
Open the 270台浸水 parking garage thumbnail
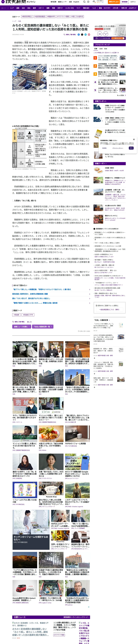25,349
